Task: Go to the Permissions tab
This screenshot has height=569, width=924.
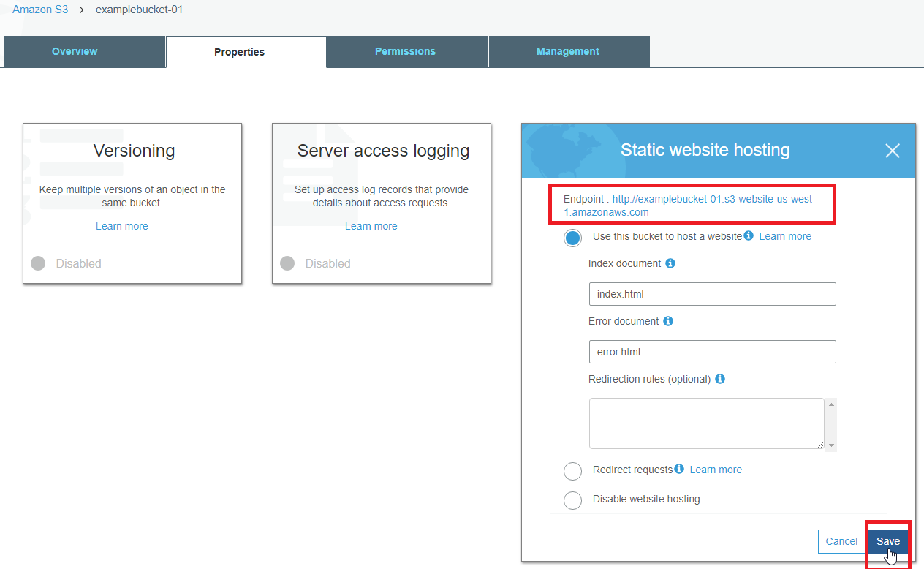Action: [x=408, y=51]
